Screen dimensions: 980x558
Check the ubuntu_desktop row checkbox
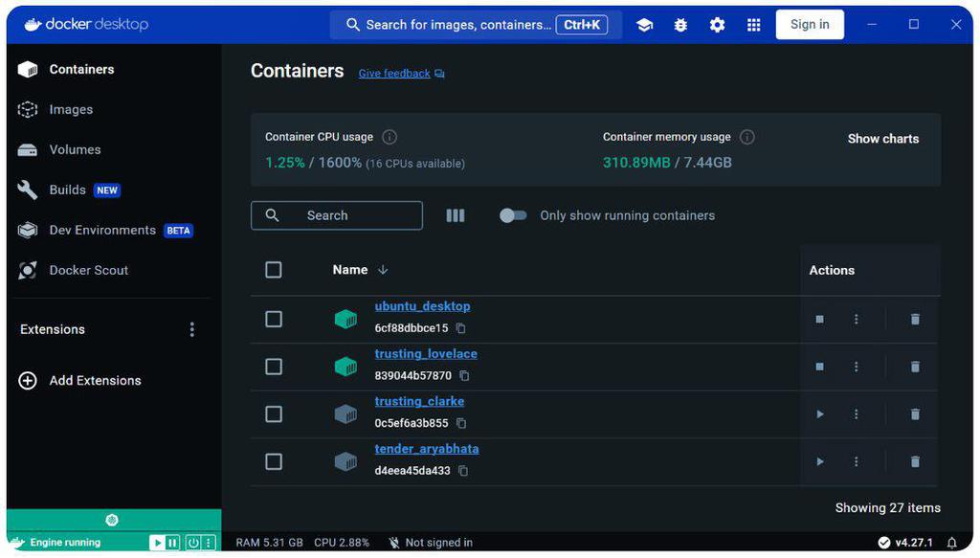coord(274,319)
